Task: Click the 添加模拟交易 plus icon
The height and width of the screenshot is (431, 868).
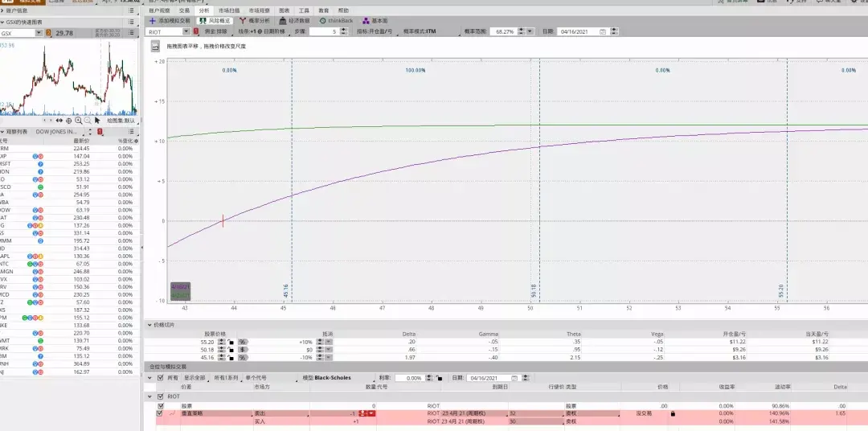Action: [153, 20]
